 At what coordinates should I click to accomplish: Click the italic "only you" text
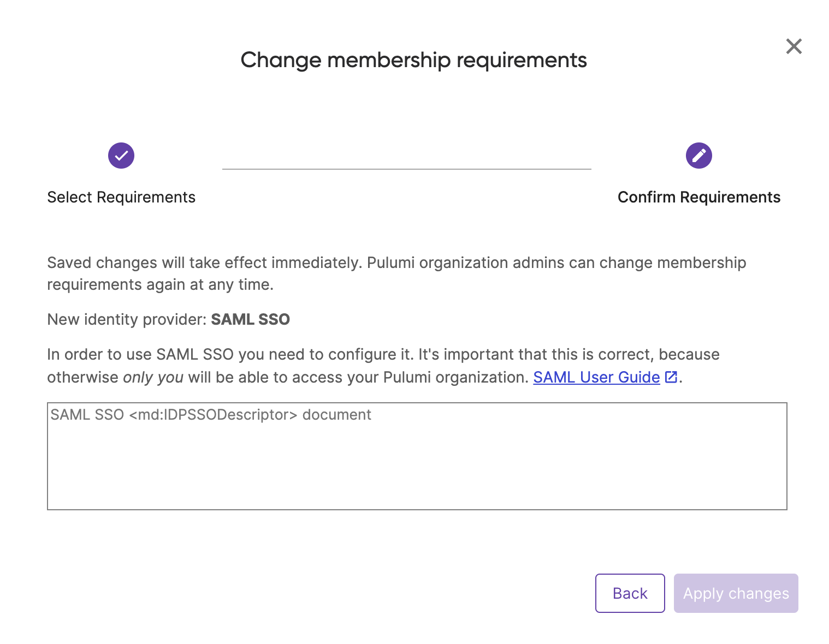coord(153,377)
